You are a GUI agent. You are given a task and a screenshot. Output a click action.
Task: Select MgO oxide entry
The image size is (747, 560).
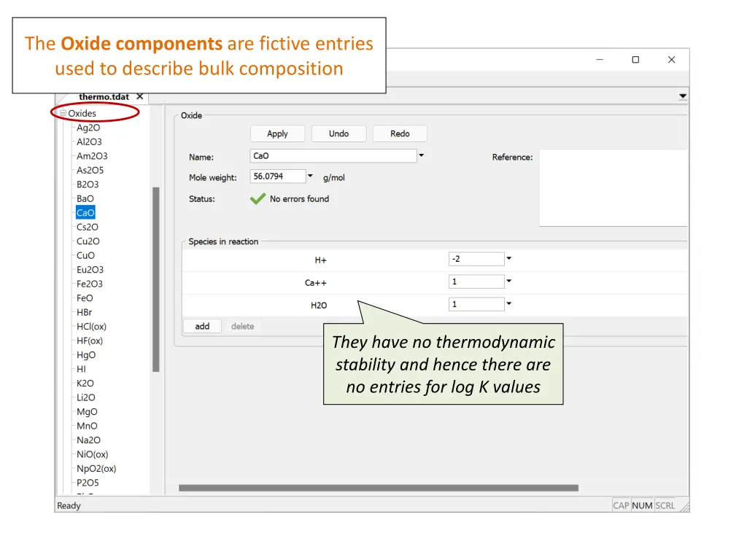click(x=87, y=412)
